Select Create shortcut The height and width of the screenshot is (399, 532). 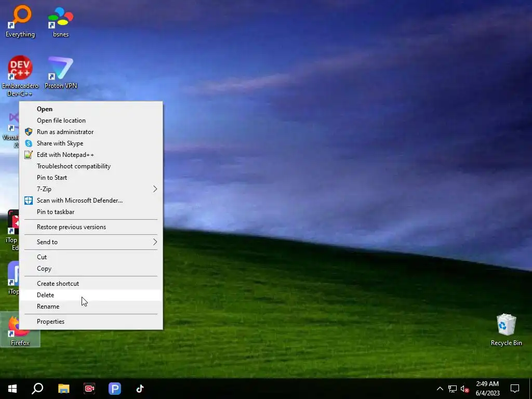[91, 284]
